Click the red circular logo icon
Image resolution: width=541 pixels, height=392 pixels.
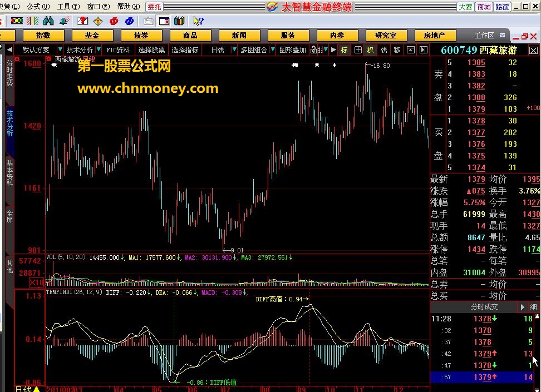(x=114, y=21)
